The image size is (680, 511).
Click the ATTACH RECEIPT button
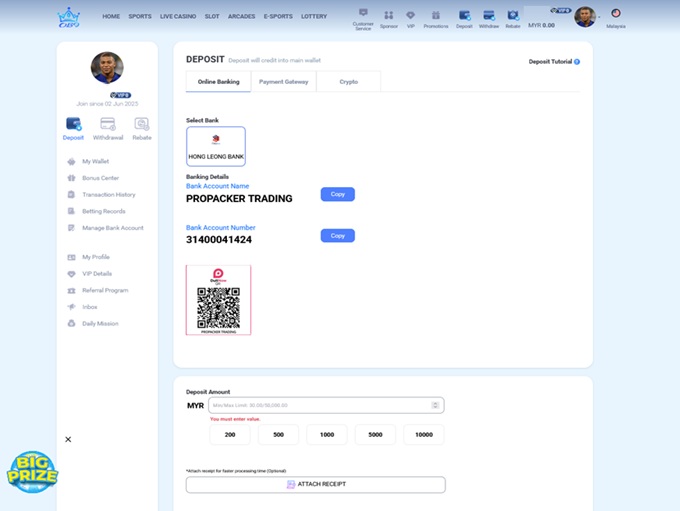(x=316, y=484)
